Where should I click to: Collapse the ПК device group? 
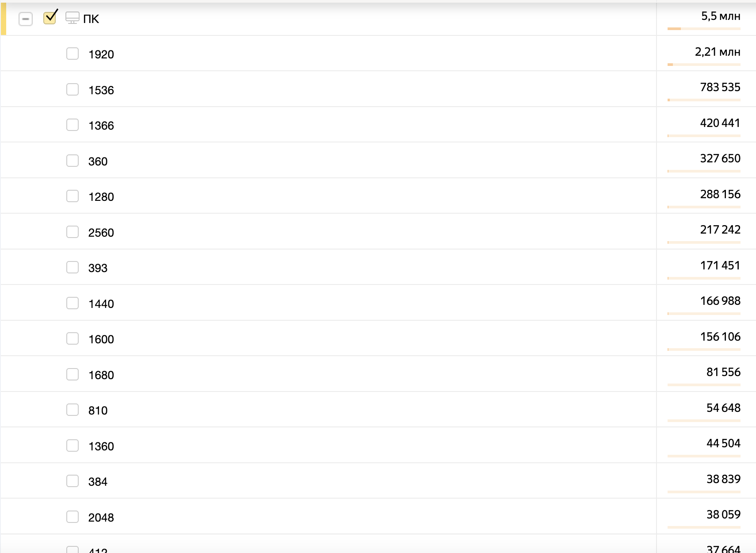[26, 19]
